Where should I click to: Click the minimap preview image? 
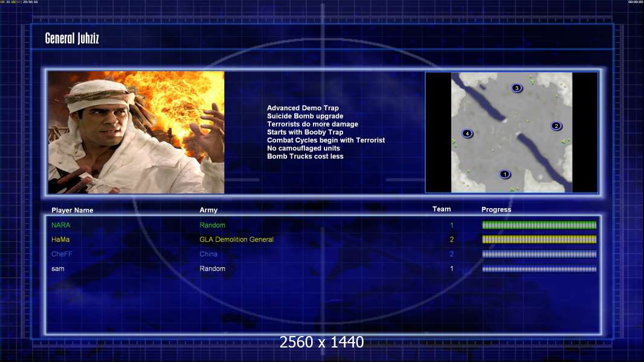[511, 132]
